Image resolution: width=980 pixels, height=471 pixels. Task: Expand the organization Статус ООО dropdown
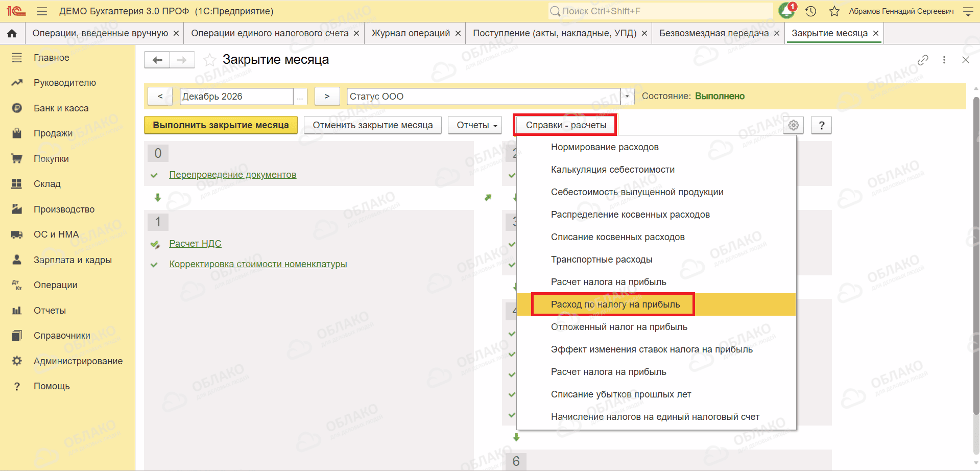point(627,97)
